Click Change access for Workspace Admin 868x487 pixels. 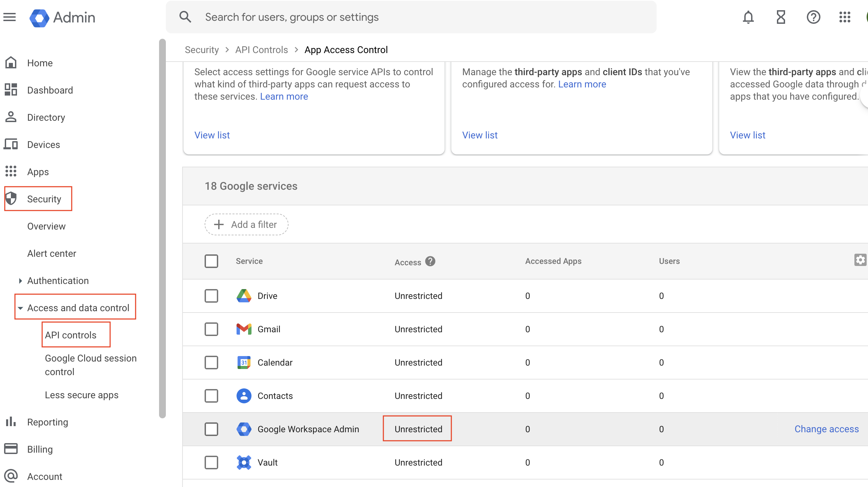click(827, 429)
